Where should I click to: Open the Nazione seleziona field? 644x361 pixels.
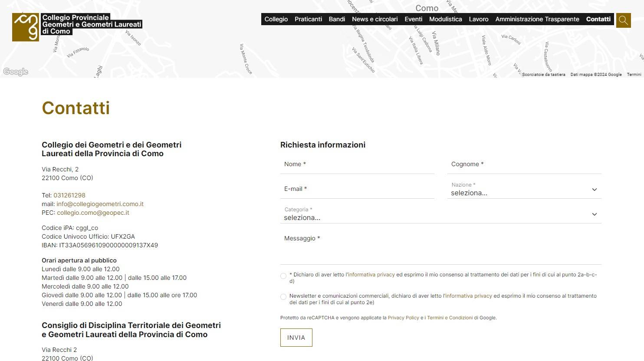click(524, 190)
